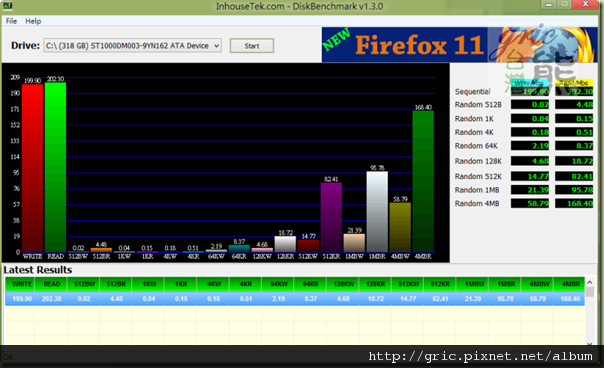The height and width of the screenshot is (368, 604).
Task: Select result cell 202.30 in table row
Action: 51,299
